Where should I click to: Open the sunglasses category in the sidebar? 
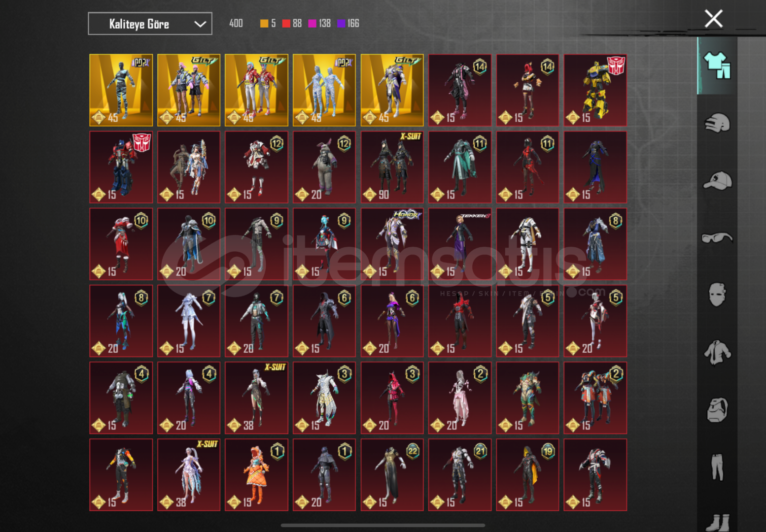click(x=717, y=238)
